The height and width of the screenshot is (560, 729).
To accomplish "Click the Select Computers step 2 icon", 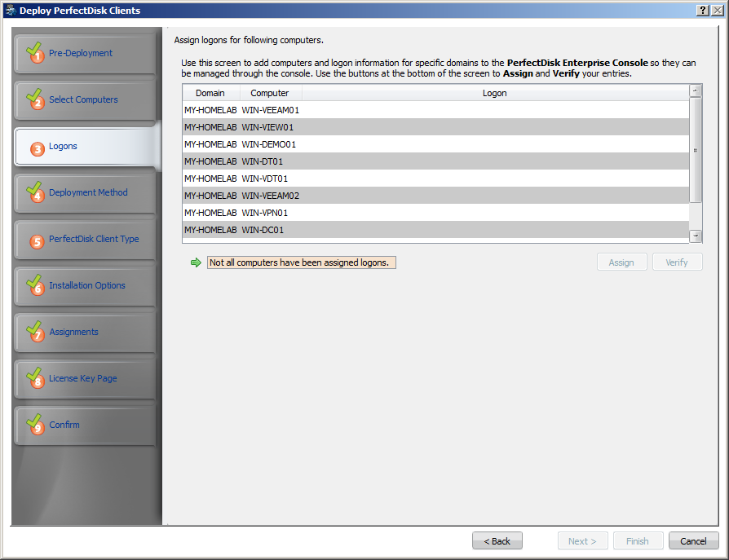I will 35,99.
